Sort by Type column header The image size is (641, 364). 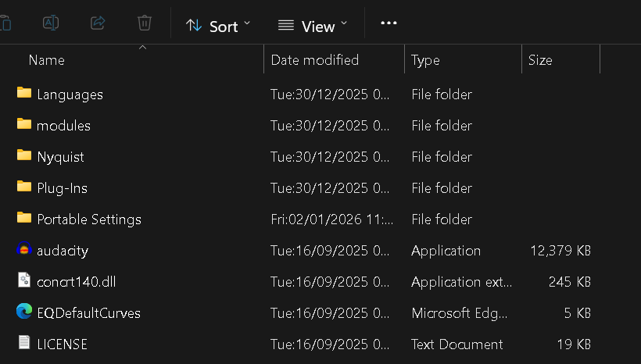coord(425,60)
